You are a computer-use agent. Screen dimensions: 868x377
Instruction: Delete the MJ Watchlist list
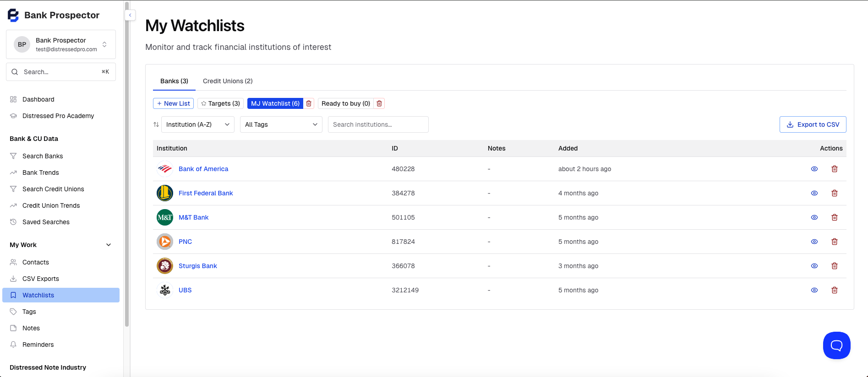tap(309, 103)
